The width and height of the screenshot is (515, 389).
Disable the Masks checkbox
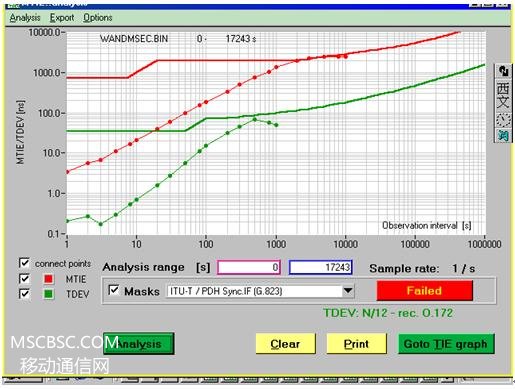tap(114, 290)
